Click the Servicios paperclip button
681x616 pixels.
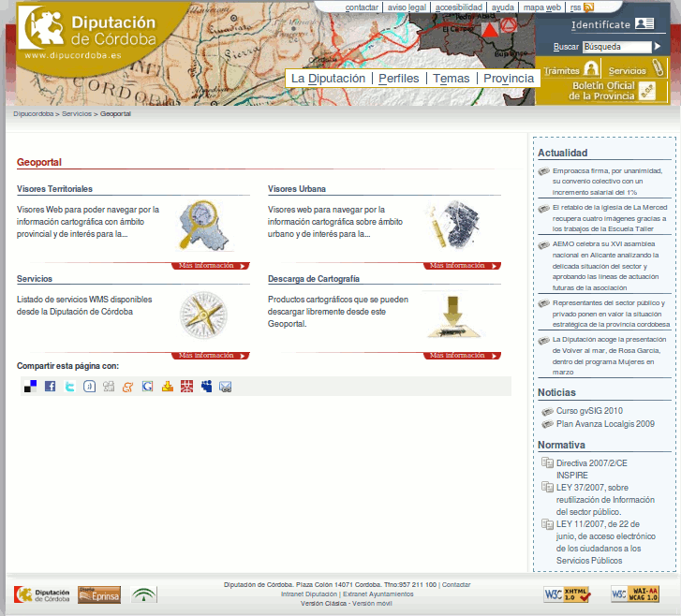(x=635, y=69)
